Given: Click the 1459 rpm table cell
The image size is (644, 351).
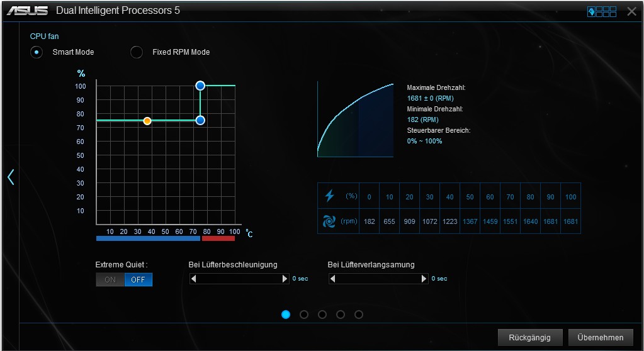Looking at the screenshot, I should pyautogui.click(x=490, y=221).
